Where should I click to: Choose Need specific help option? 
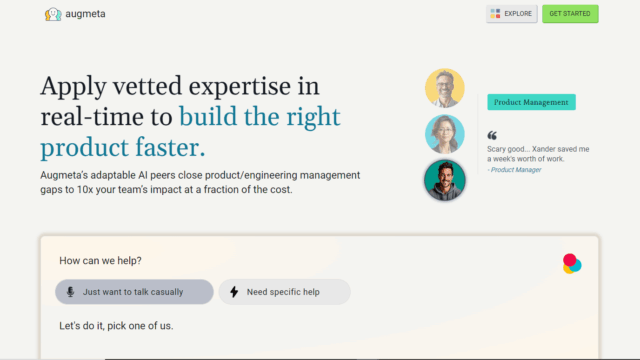284,292
